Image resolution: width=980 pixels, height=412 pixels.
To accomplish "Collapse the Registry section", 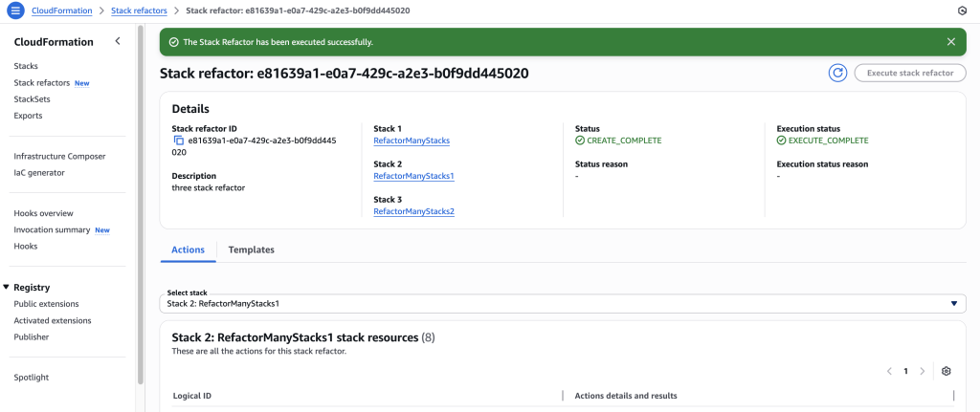I will coord(7,287).
